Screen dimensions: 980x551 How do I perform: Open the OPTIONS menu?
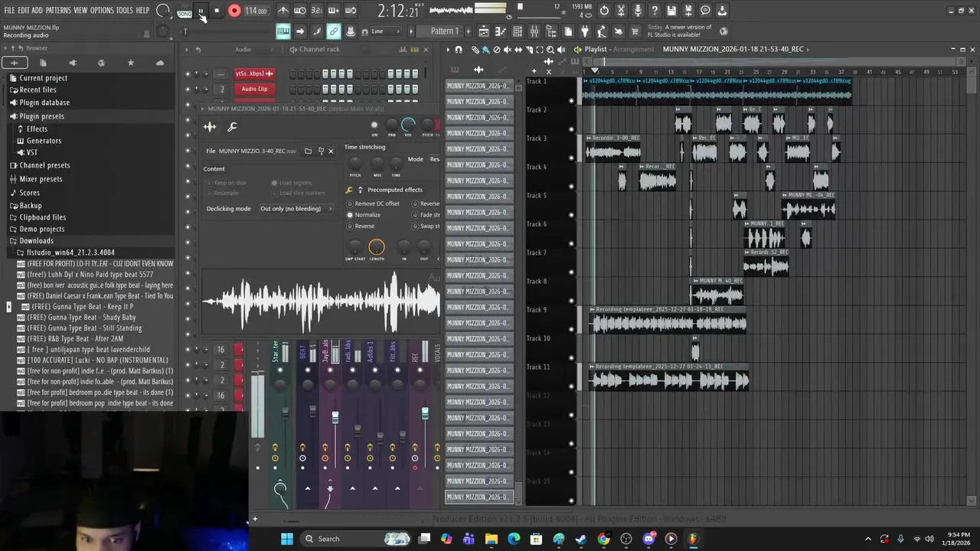pyautogui.click(x=102, y=11)
